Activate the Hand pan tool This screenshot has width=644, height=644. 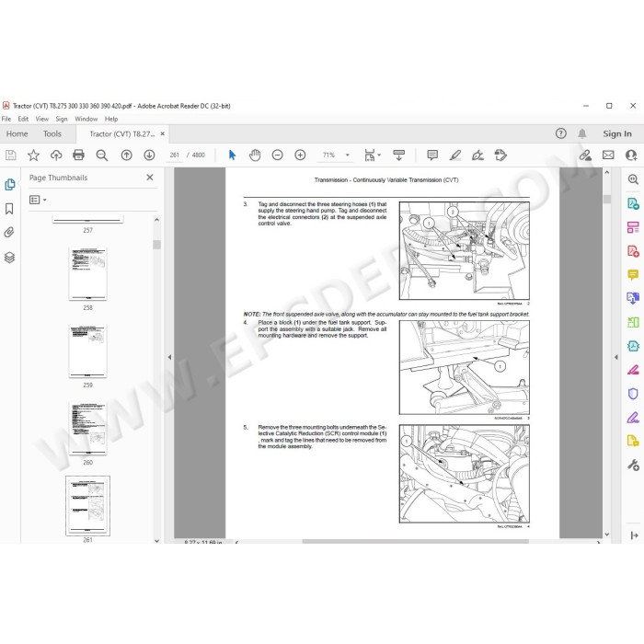(x=255, y=155)
